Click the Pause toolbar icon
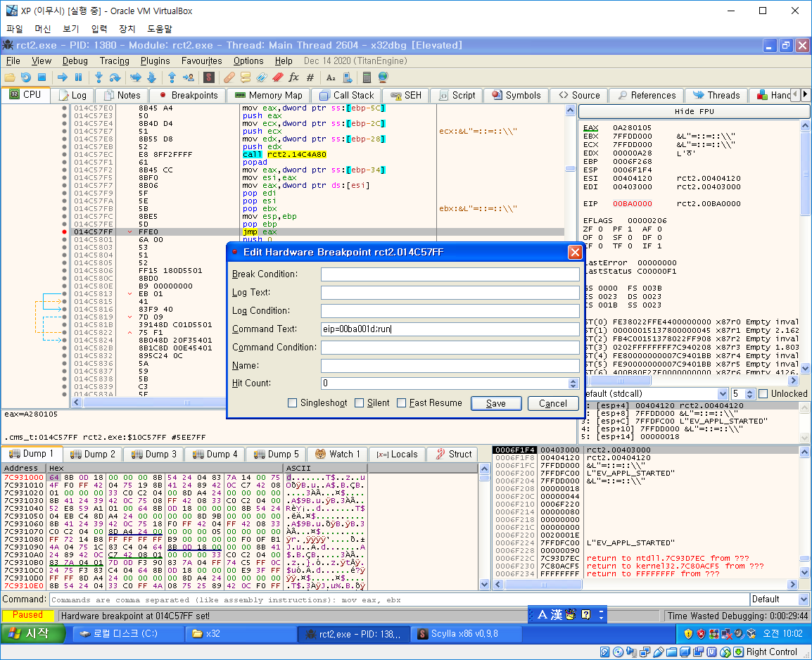812x660 pixels. pyautogui.click(x=79, y=77)
